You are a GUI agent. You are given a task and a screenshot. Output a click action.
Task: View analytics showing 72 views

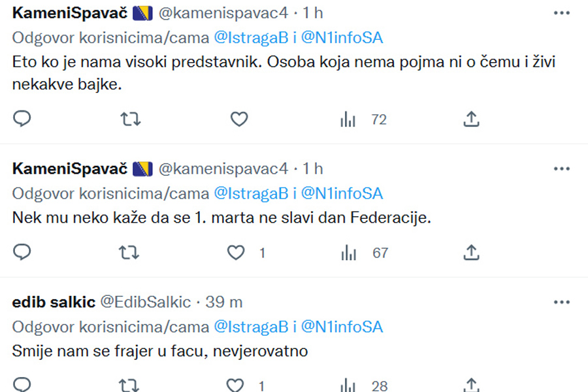(363, 120)
